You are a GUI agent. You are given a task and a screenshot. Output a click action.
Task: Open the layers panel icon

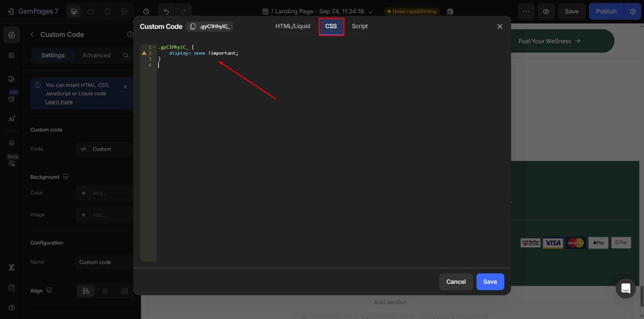[x=11, y=143]
